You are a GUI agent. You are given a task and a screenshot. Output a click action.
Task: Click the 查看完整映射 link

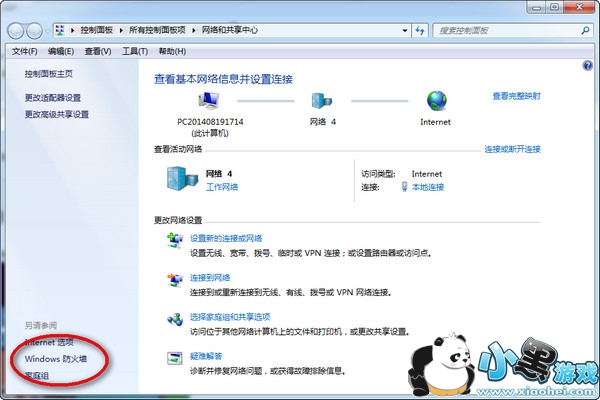(x=516, y=96)
